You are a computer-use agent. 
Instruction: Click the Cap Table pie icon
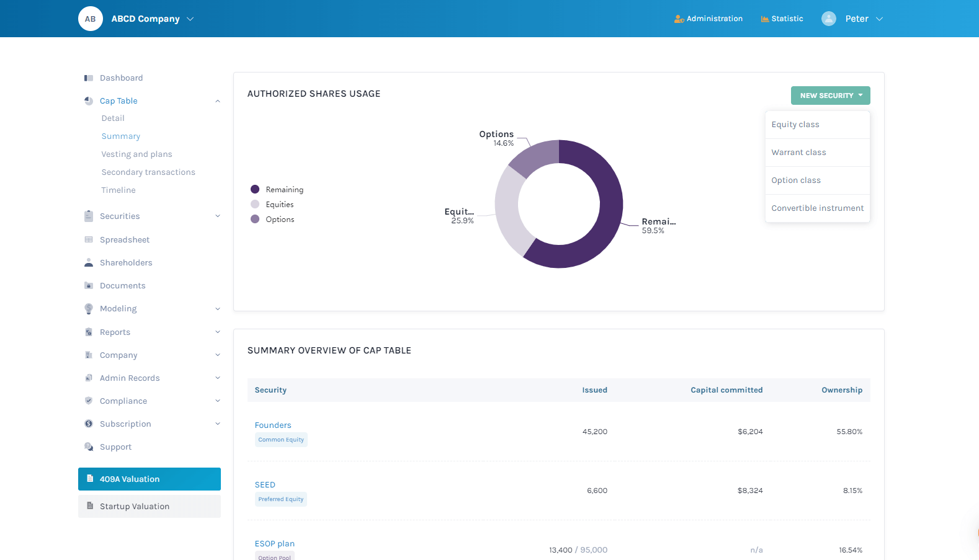(x=89, y=101)
